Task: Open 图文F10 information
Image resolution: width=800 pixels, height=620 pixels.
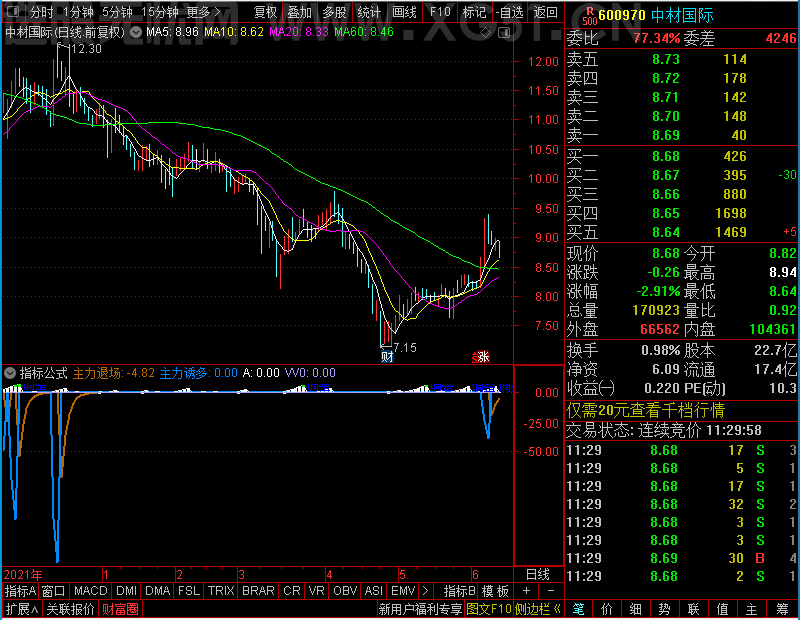Action: click(489, 609)
